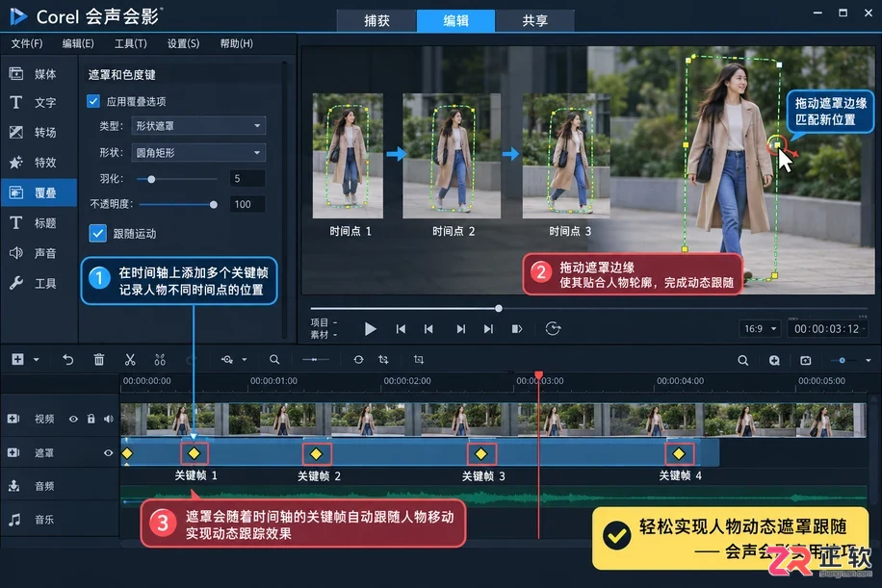Screen dimensions: 882x588
Task: Open the 类型 形状遮罩 dropdown
Action: (x=198, y=126)
